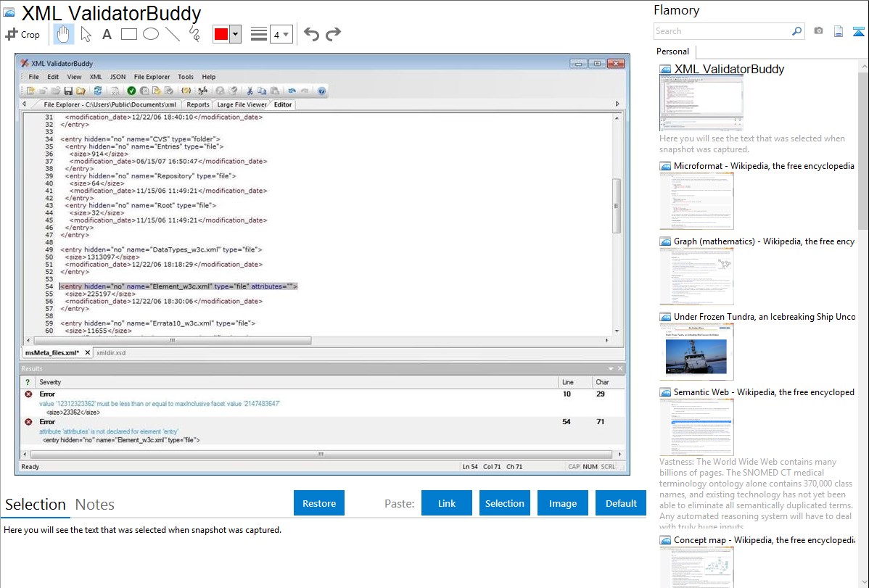Pick the freehand scribble tool
This screenshot has width=869, height=588.
[x=194, y=34]
